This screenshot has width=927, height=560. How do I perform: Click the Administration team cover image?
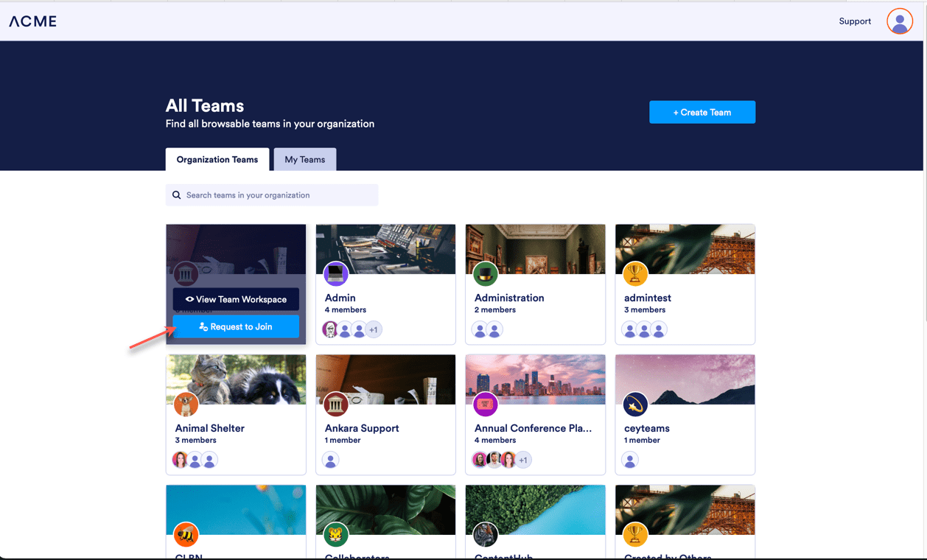click(536, 249)
